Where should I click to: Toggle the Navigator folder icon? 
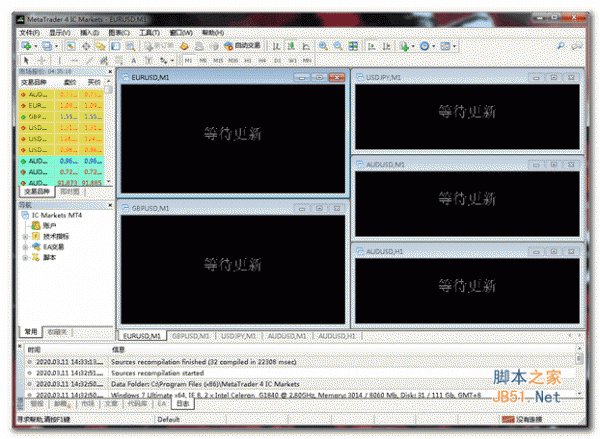100,46
